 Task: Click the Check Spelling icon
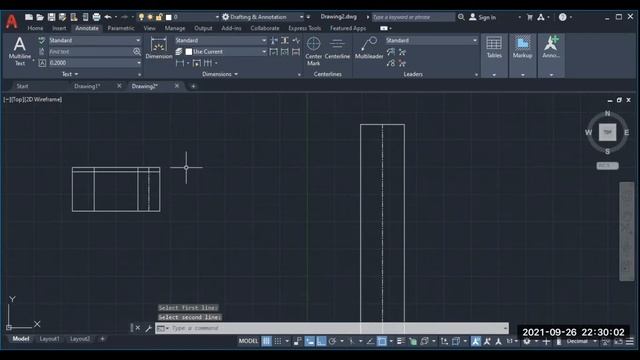(42, 40)
